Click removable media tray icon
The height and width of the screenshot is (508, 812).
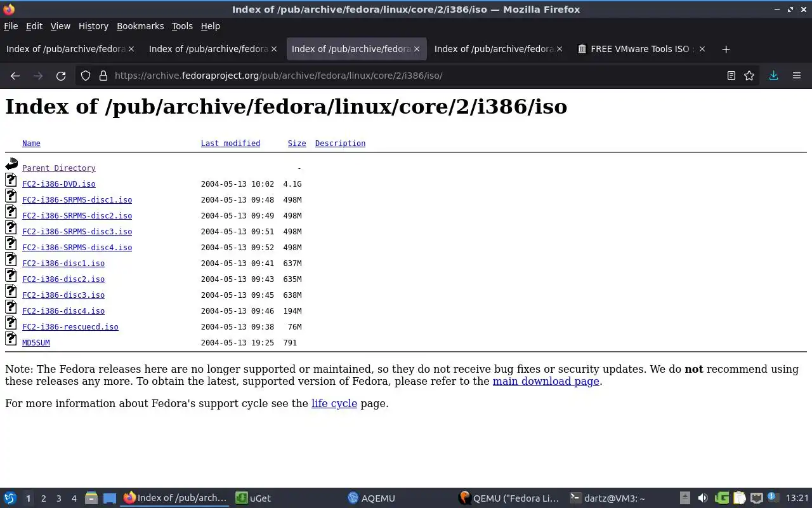click(684, 498)
